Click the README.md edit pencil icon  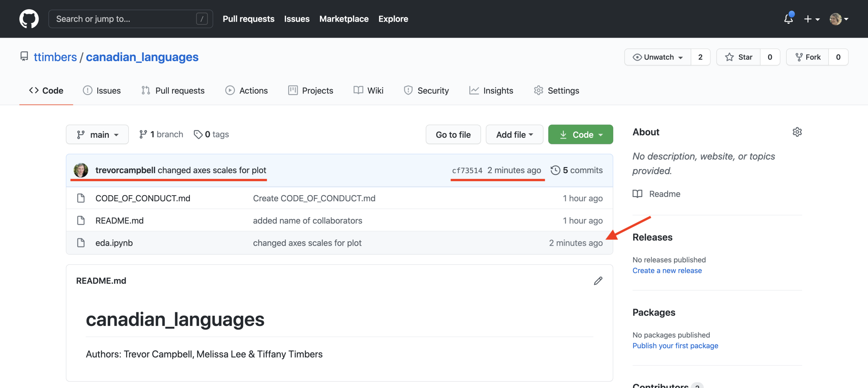pyautogui.click(x=598, y=281)
